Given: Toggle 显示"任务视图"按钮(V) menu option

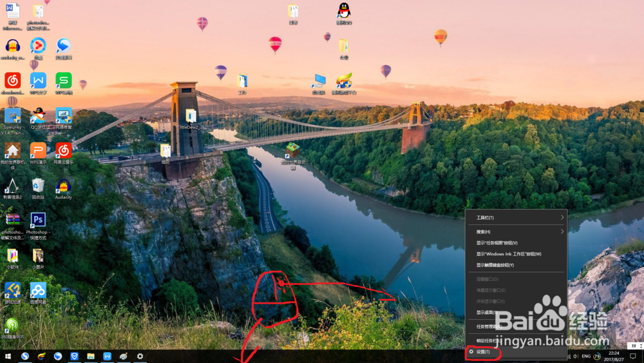Looking at the screenshot, I should point(516,242).
